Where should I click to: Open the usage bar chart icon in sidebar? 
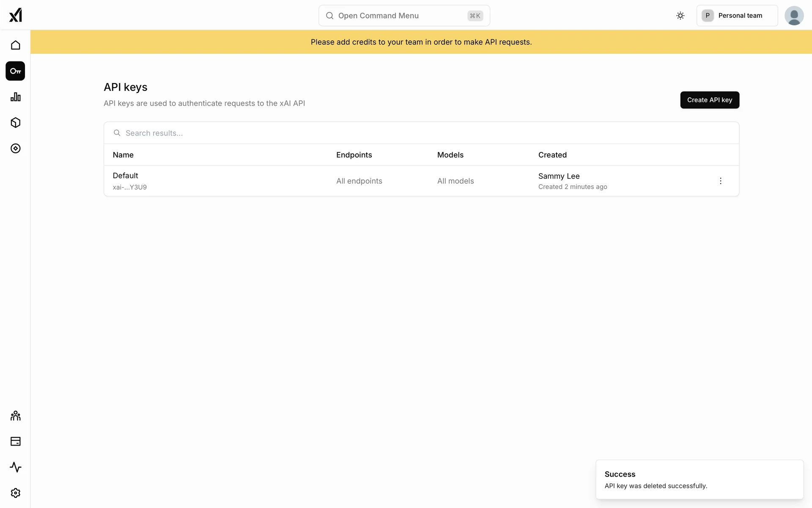(15, 97)
